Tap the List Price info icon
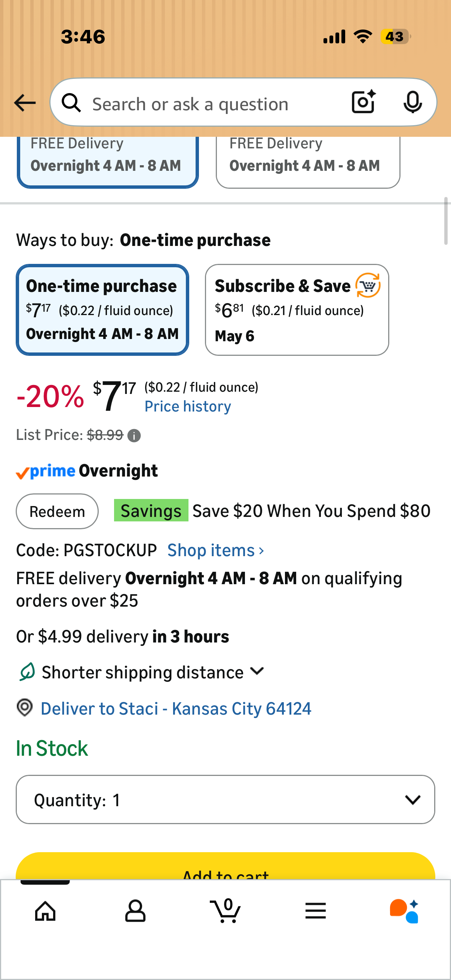The height and width of the screenshot is (980, 451). click(x=134, y=435)
